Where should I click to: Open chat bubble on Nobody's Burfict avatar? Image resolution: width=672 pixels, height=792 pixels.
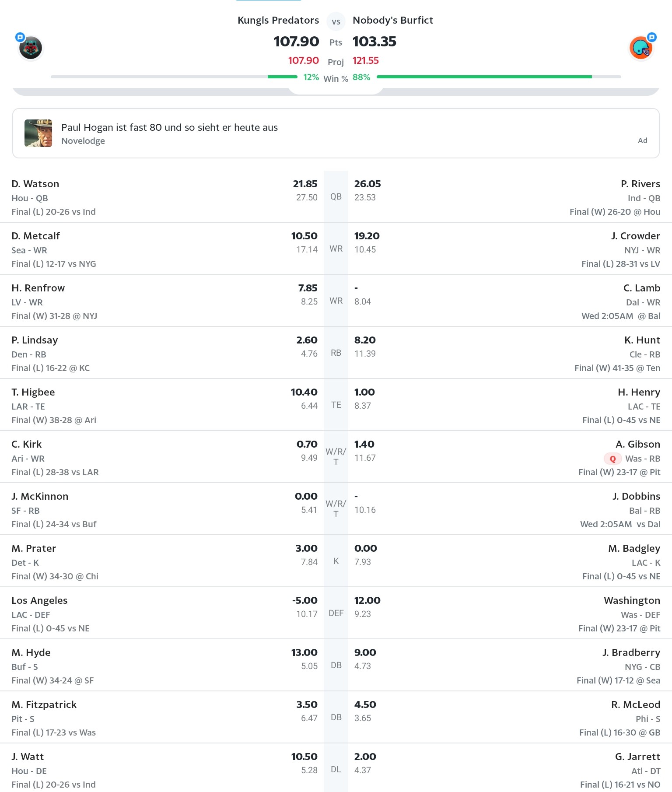point(652,37)
